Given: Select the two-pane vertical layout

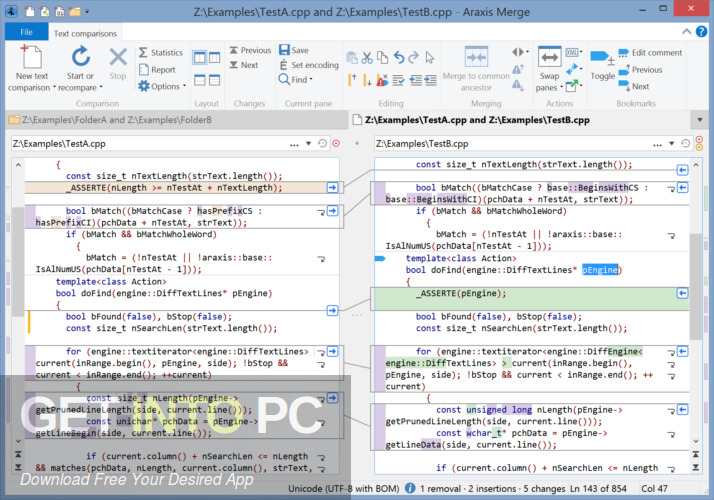Looking at the screenshot, I should click(x=199, y=58).
